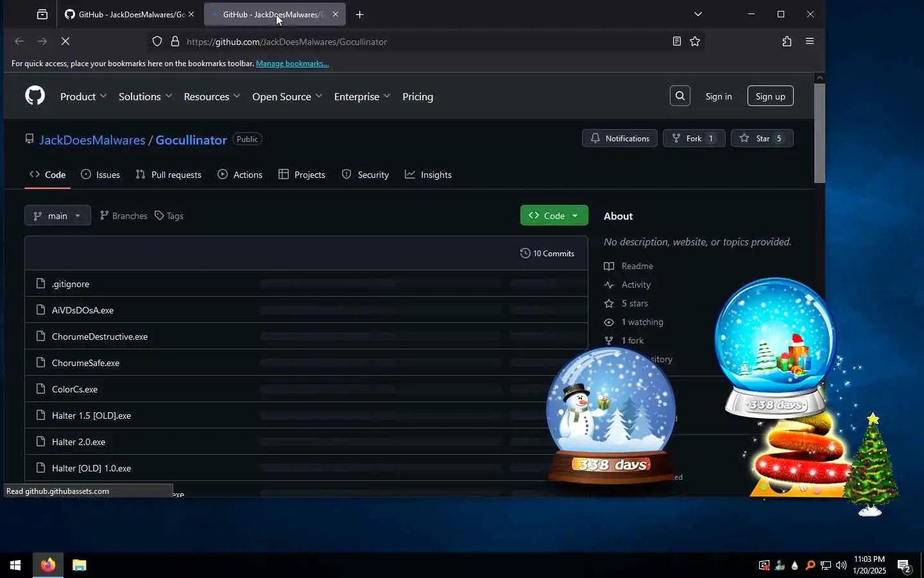924x578 pixels.
Task: Open the Firefox hamburger application menu
Action: (810, 41)
